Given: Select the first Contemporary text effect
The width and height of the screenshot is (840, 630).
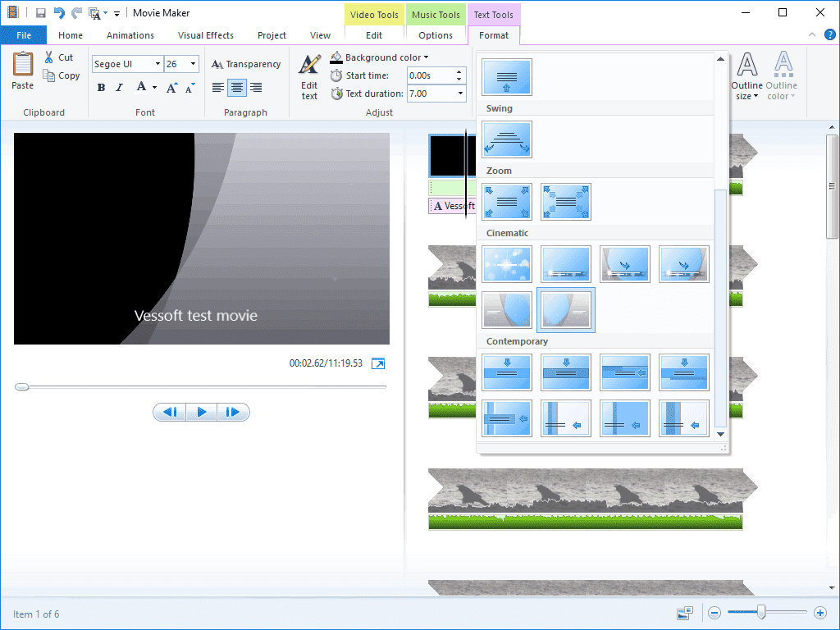Looking at the screenshot, I should pos(507,372).
